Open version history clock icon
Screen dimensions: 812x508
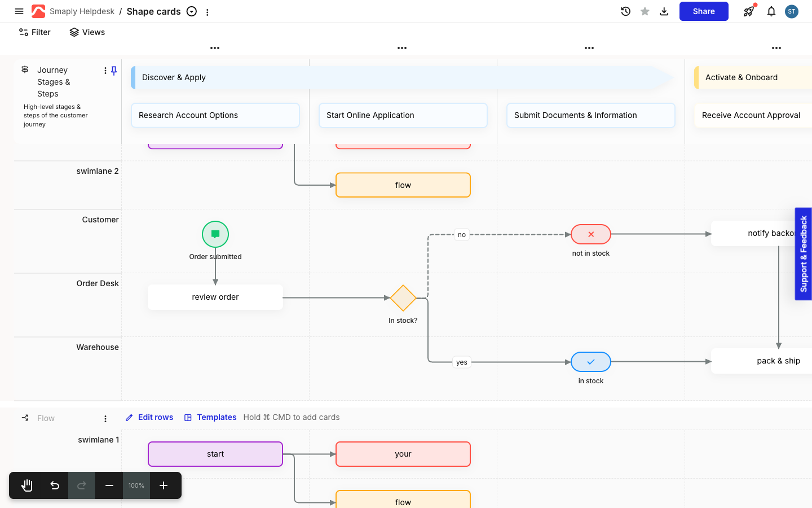625,11
